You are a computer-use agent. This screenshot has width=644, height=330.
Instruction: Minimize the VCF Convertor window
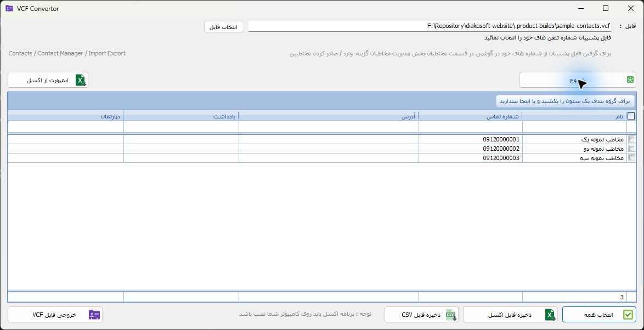pos(581,8)
